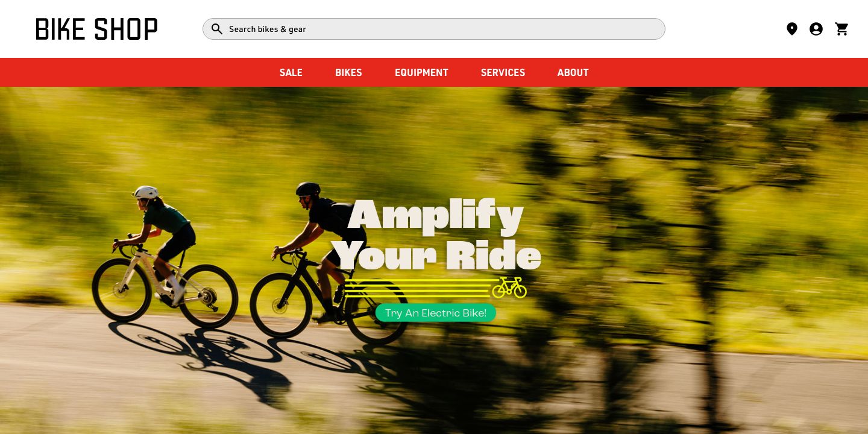Screen dimensions: 868x434
Task: Click the yellow speed lines graphic
Action: click(418, 288)
